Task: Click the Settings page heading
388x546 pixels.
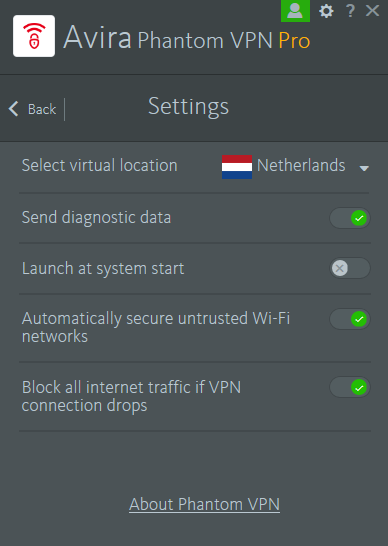Action: 188,107
